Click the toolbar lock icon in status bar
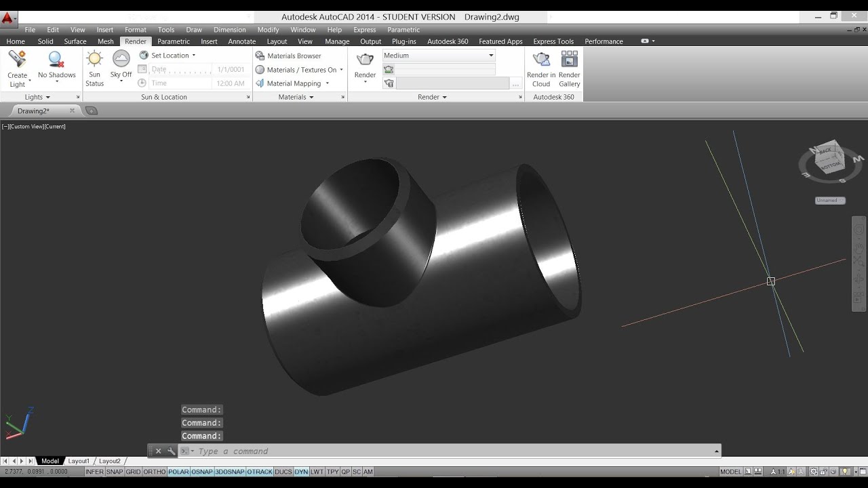Screen dimensions: 868x488 coord(823,472)
